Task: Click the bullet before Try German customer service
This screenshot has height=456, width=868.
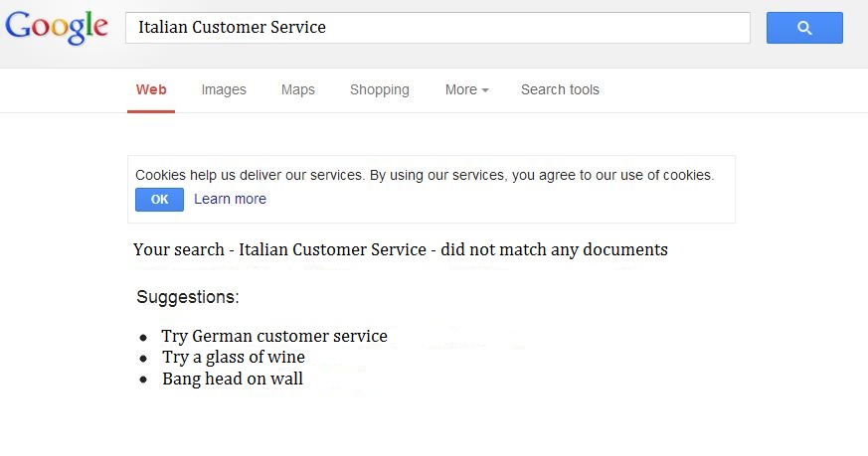Action: tap(143, 338)
